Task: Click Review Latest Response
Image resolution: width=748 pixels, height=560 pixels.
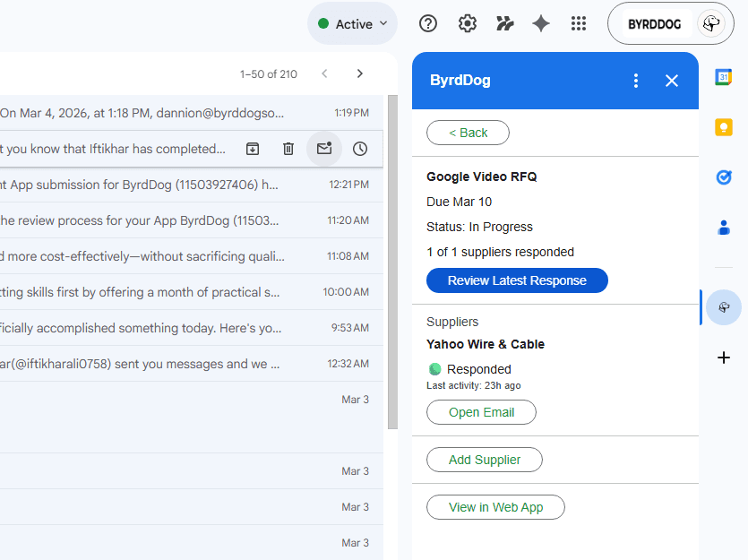Action: pos(517,280)
